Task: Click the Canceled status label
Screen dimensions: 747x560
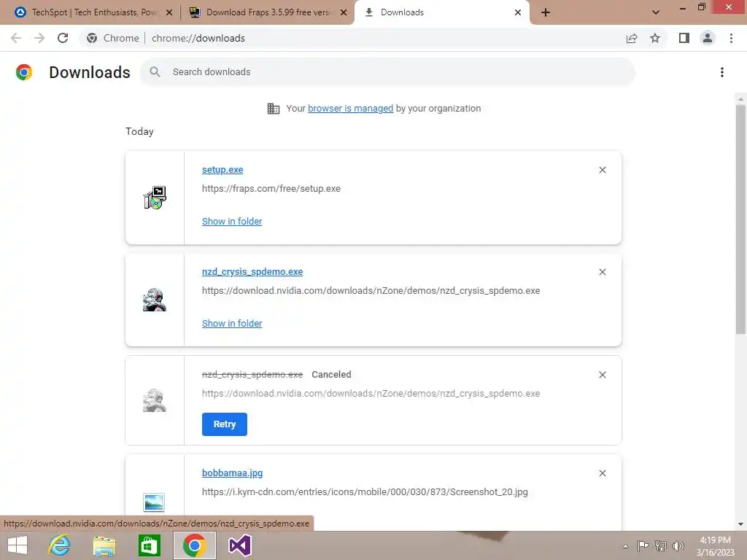Action: coord(331,374)
